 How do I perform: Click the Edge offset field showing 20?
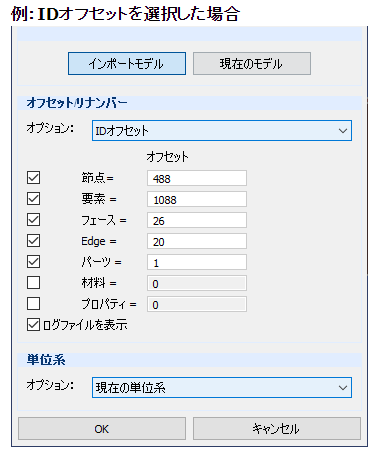[x=197, y=241]
